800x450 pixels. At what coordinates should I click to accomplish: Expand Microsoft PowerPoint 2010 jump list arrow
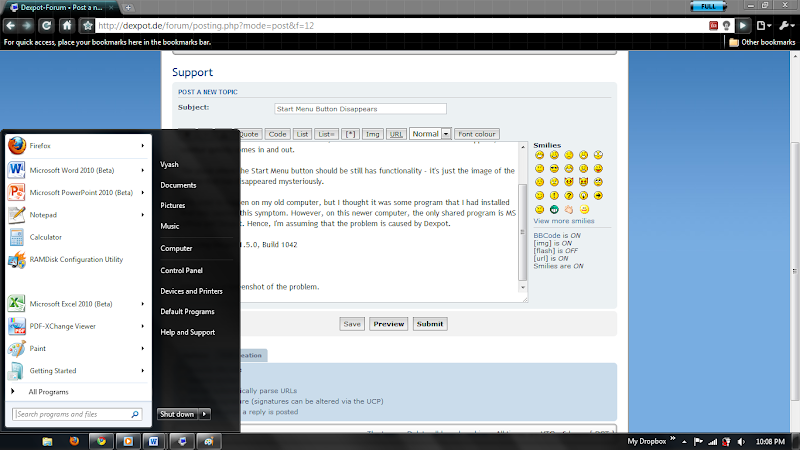pyautogui.click(x=143, y=192)
